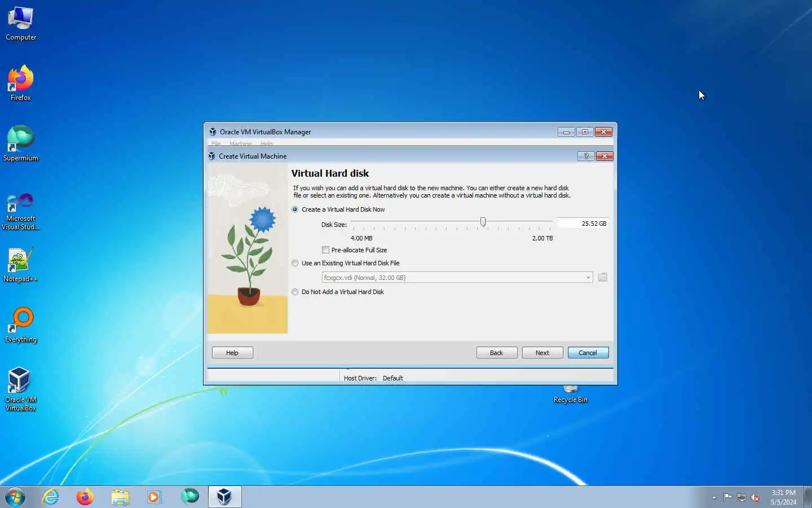812x508 pixels.
Task: Enable Pre-allocate Full Size checkbox
Action: [325, 249]
